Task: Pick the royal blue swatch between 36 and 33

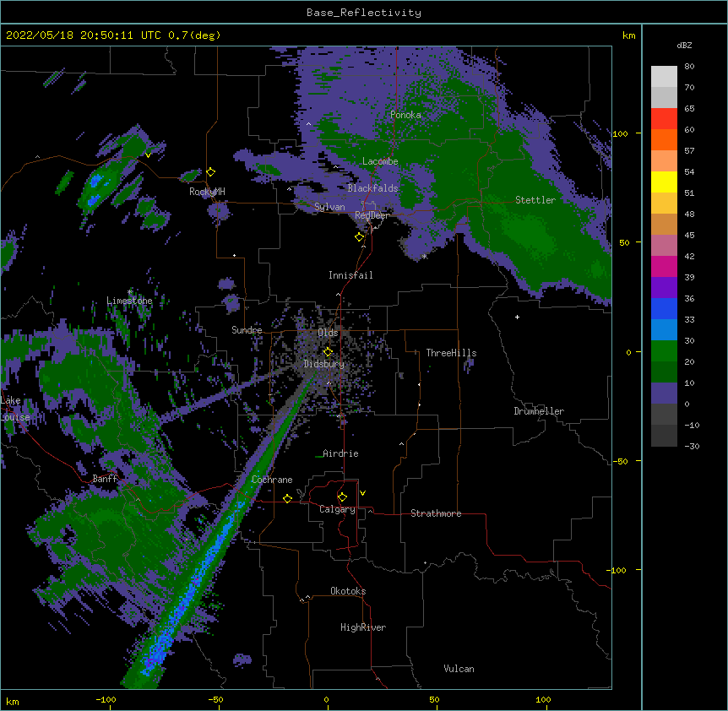Action: (x=664, y=308)
